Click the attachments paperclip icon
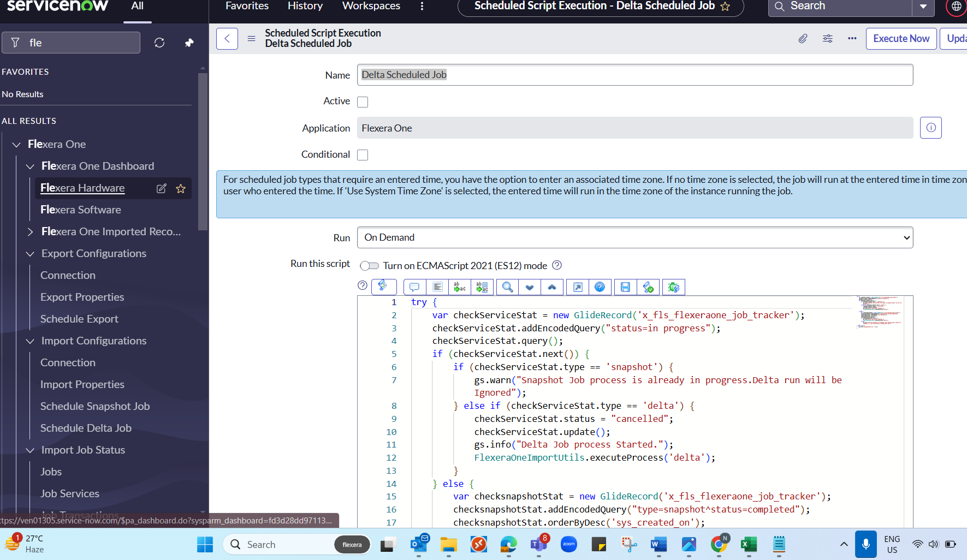 point(803,39)
